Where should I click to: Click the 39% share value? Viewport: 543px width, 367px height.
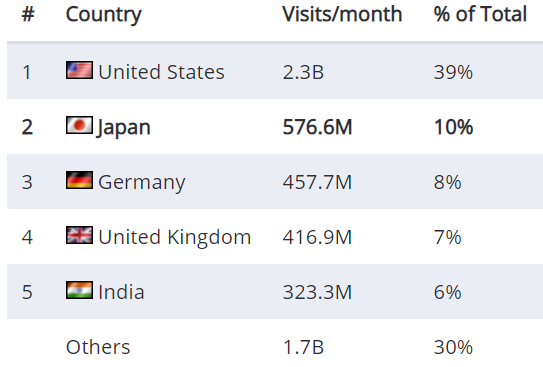pyautogui.click(x=453, y=72)
